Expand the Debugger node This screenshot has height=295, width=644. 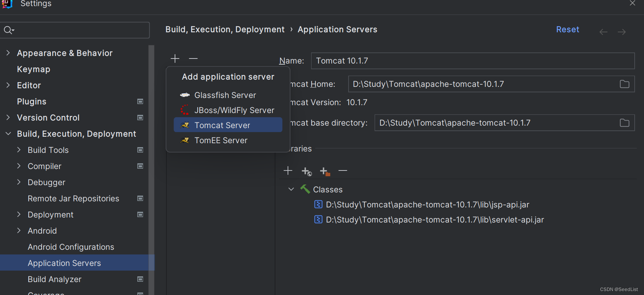point(19,182)
